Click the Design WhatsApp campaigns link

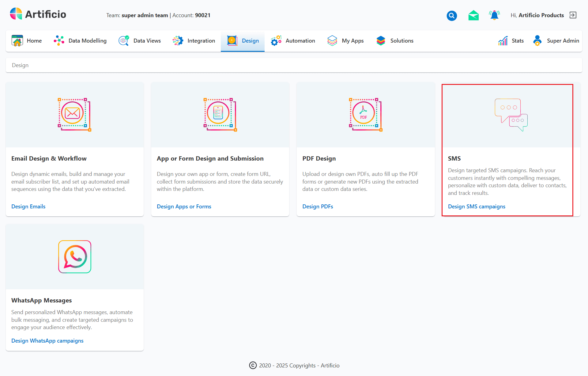tap(47, 341)
